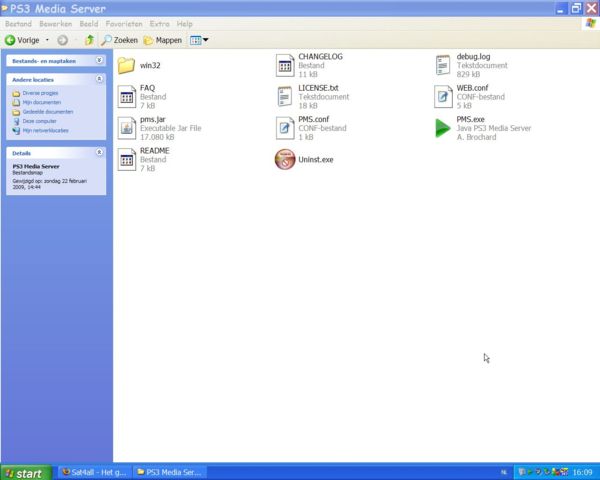Open the Help menu
Screen dimensions: 600x480
coord(184,24)
